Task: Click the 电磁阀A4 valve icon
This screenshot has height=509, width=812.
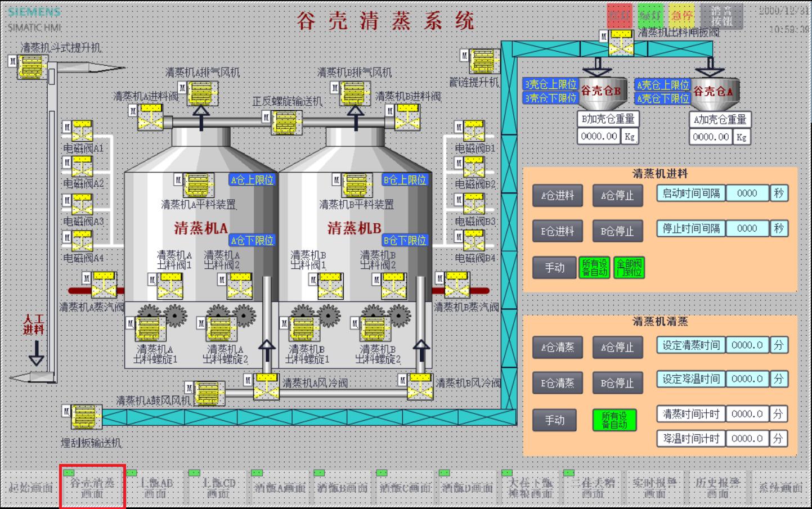Action: click(82, 241)
